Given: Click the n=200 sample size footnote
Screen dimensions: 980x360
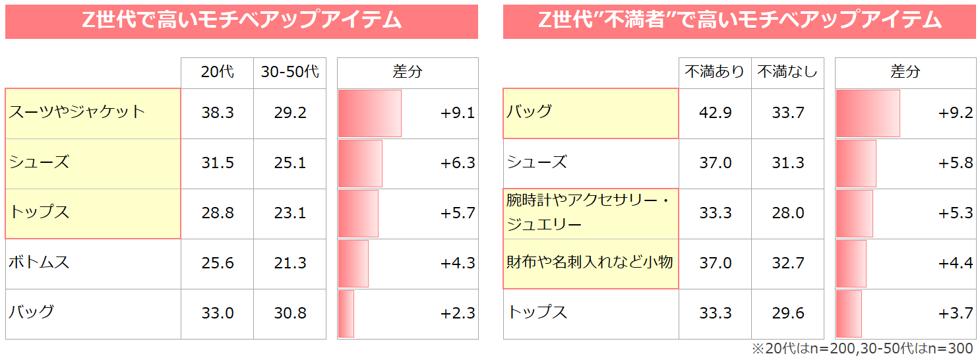Looking at the screenshot, I should point(863,349).
